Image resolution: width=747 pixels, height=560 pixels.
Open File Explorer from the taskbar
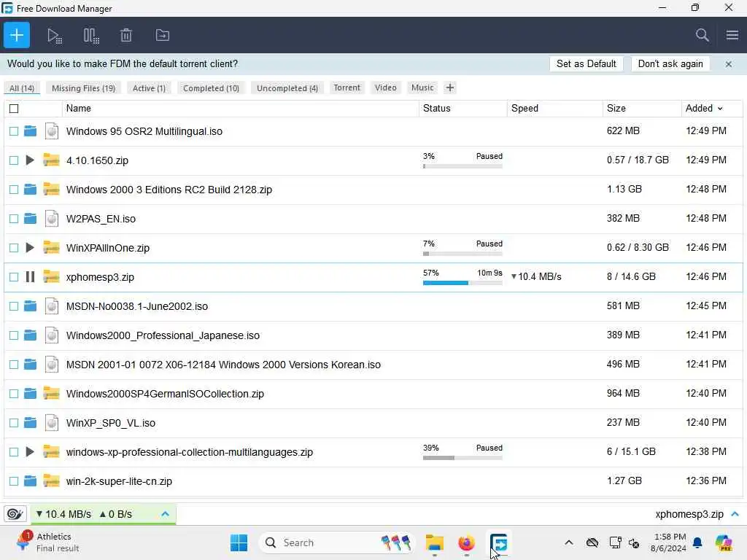click(x=435, y=542)
